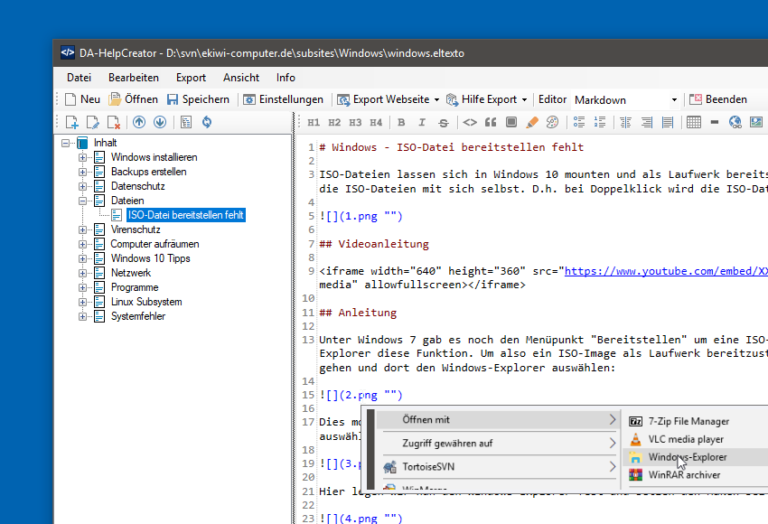Open the Ansicht menu

click(x=241, y=77)
